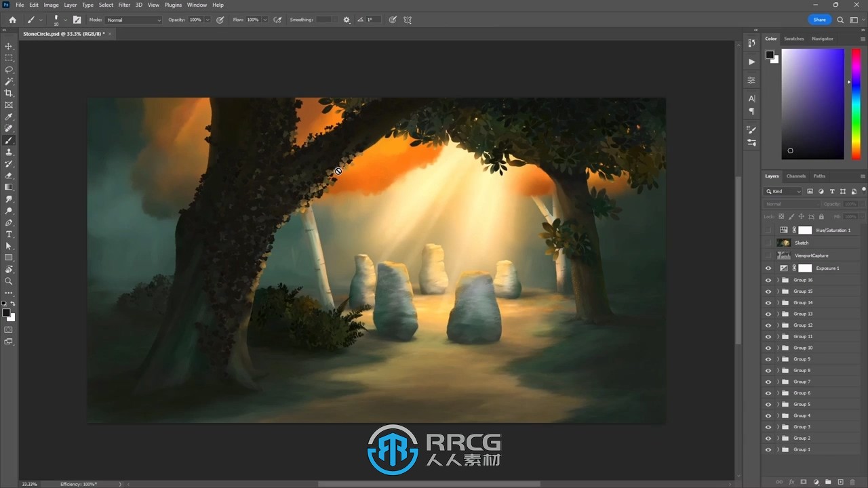Turn layer filtering on or off
The width and height of the screenshot is (868, 488).
point(863,190)
